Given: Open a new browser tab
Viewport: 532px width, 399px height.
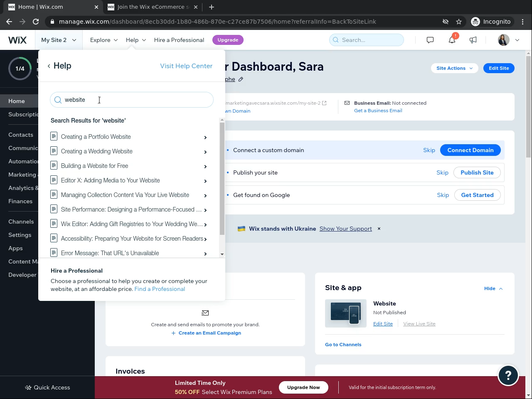Looking at the screenshot, I should (212, 7).
